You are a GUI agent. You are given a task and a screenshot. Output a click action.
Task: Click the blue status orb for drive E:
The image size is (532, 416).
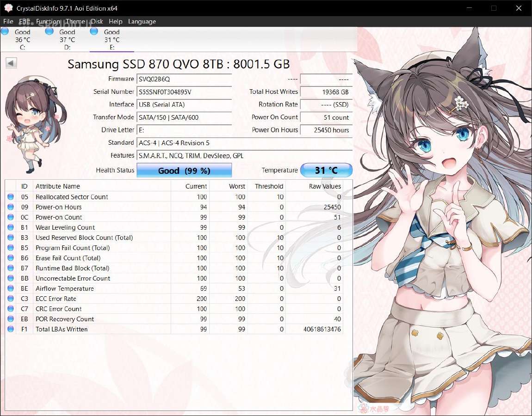pyautogui.click(x=94, y=31)
